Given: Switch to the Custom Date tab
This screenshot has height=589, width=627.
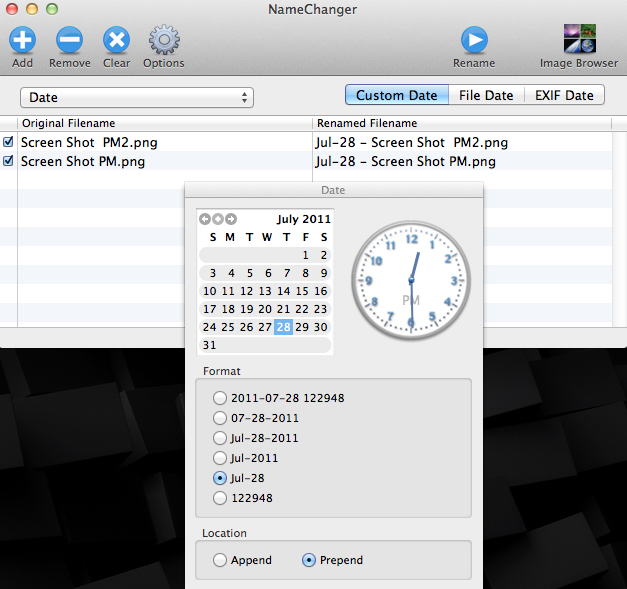Looking at the screenshot, I should pos(397,95).
